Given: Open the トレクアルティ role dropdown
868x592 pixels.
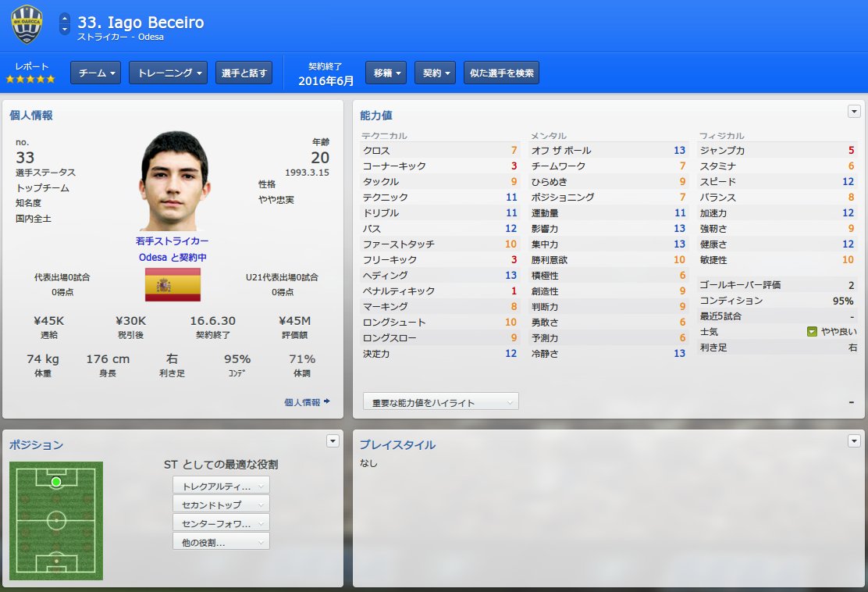Looking at the screenshot, I should [221, 486].
